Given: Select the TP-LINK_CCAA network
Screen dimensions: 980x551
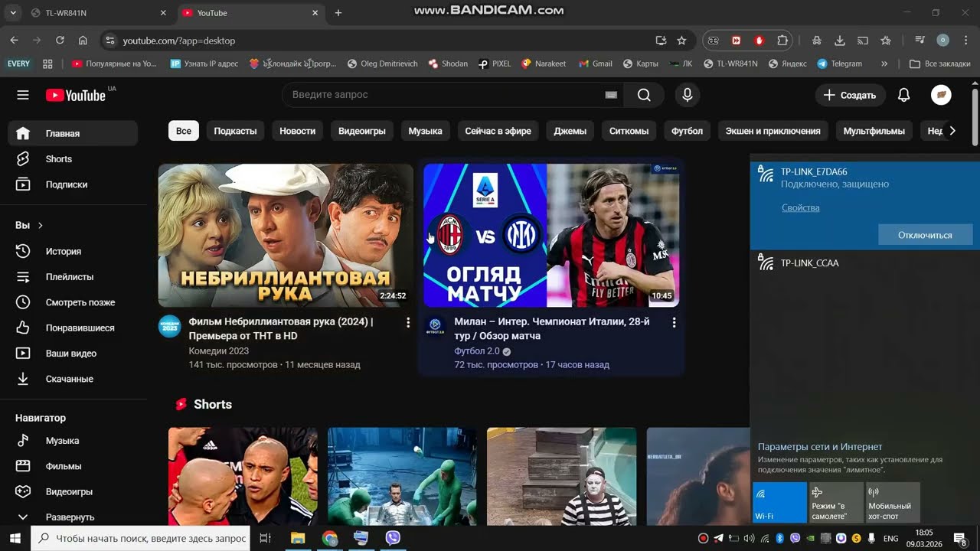Looking at the screenshot, I should click(x=865, y=263).
